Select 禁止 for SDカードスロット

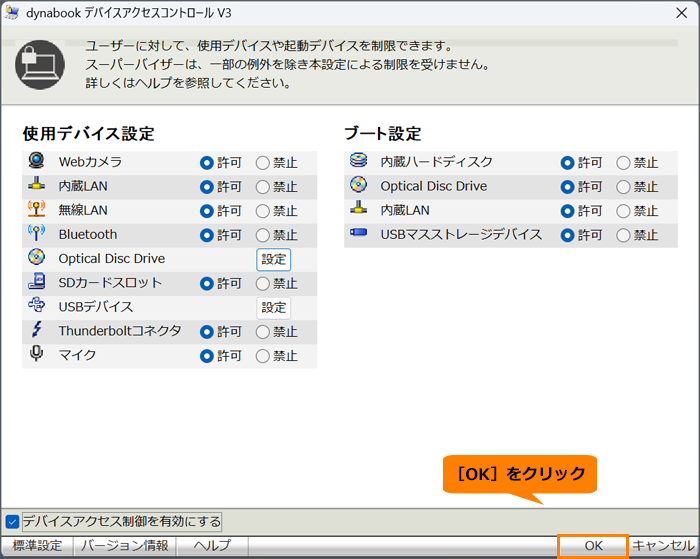pyautogui.click(x=262, y=284)
